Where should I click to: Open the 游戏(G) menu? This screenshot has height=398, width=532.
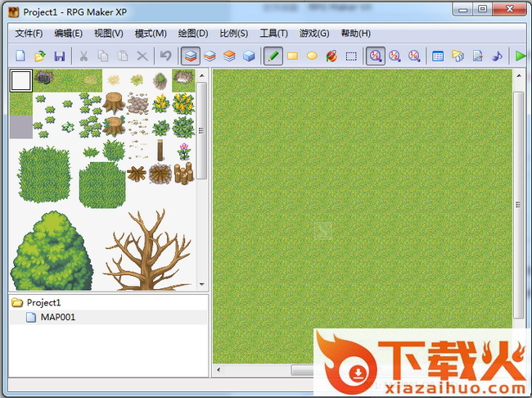click(314, 34)
